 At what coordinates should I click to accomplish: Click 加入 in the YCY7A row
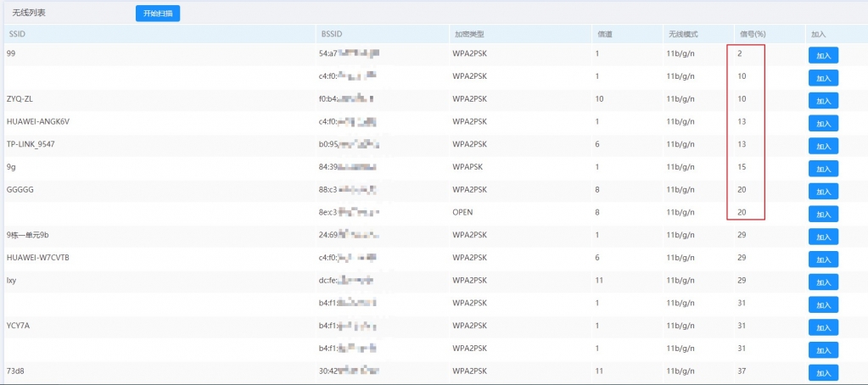(822, 326)
